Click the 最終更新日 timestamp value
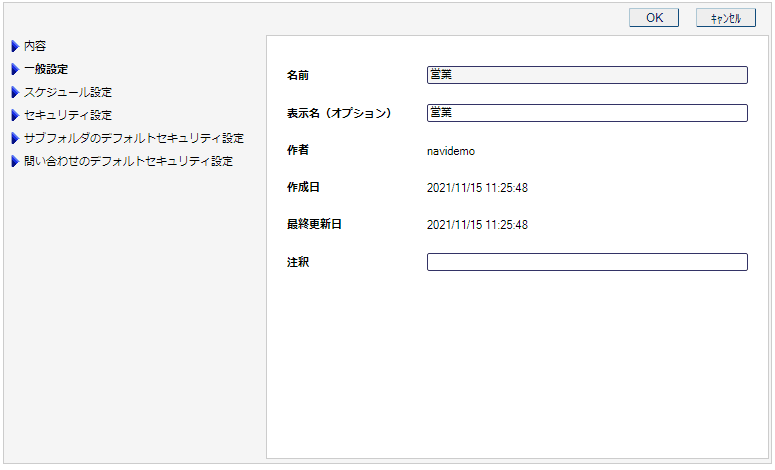Screen dimensions: 775x470 click(x=477, y=225)
